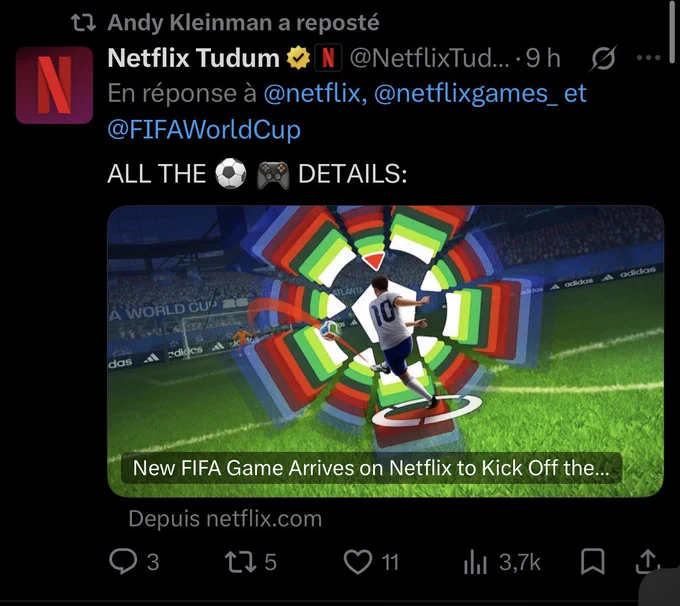This screenshot has width=680, height=606.
Task: Open the Depuis netflix.com source link
Action: [x=225, y=518]
